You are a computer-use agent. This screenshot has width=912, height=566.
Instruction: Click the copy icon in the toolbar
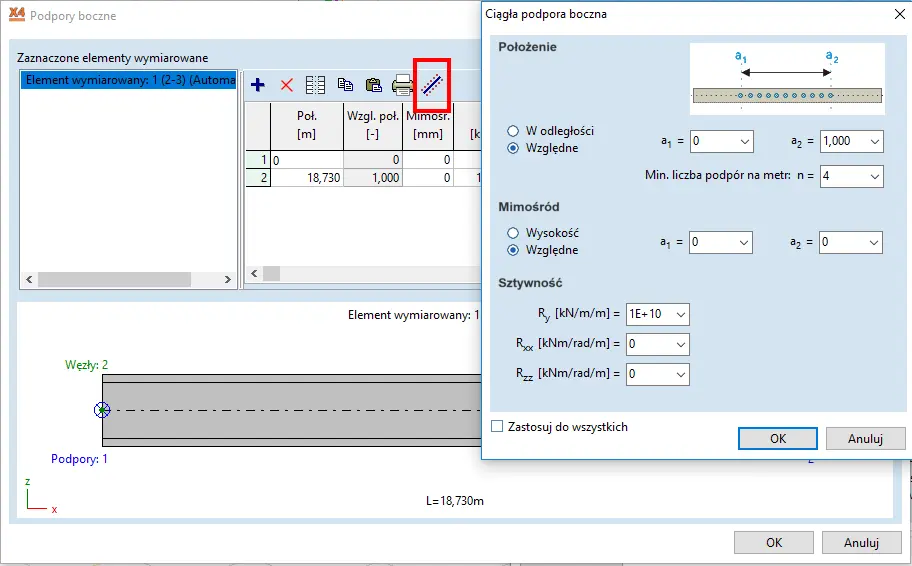[x=345, y=85]
